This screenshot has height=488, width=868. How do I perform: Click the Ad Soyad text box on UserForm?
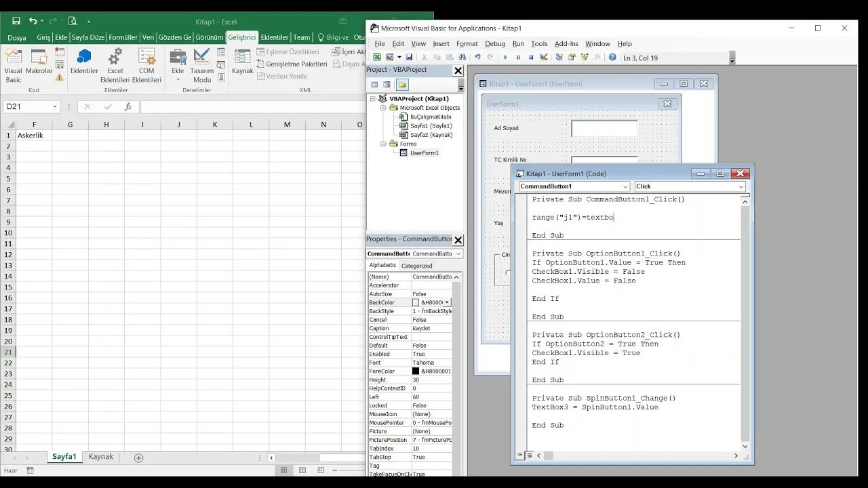[604, 128]
